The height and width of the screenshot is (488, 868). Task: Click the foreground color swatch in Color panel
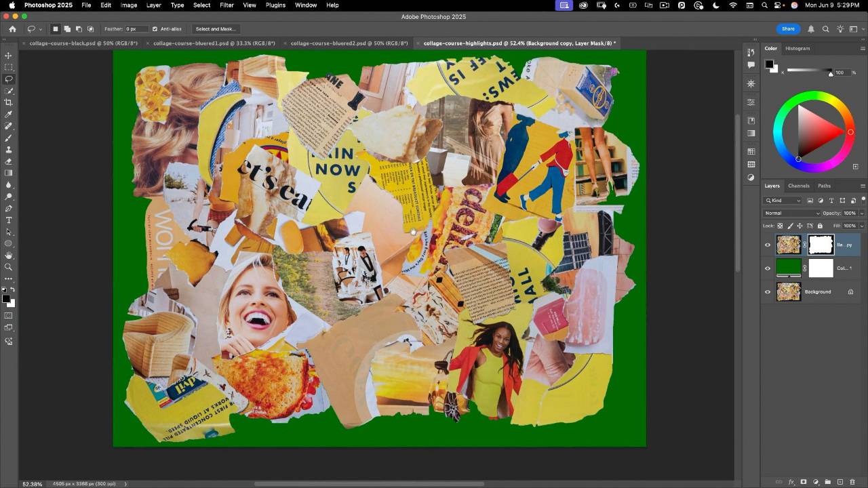point(769,64)
